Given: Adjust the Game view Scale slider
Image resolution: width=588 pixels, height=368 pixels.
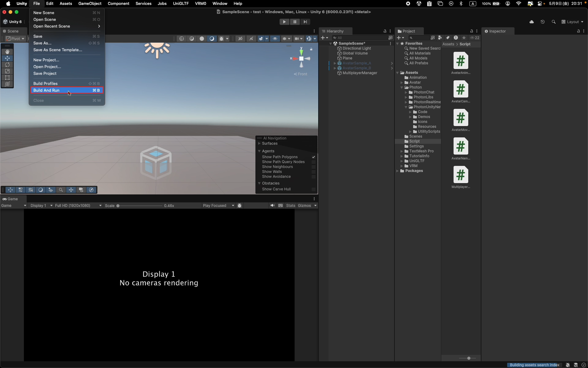Looking at the screenshot, I should pos(140,206).
